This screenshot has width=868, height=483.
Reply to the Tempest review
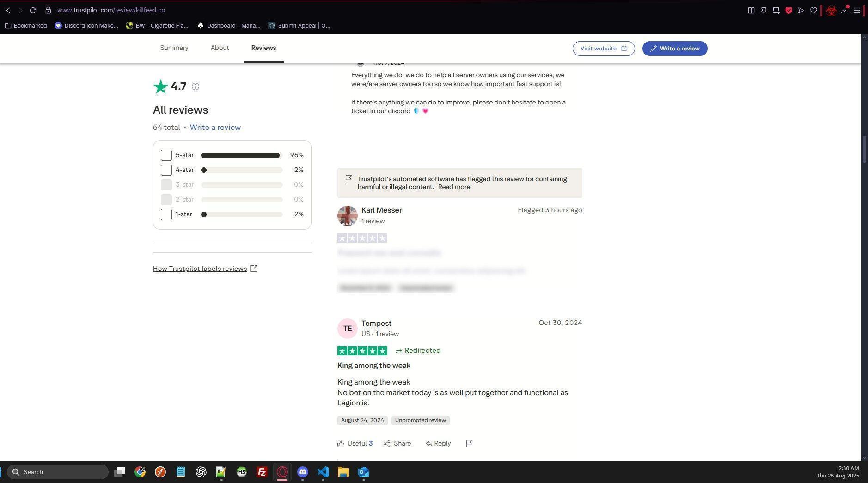[438, 444]
